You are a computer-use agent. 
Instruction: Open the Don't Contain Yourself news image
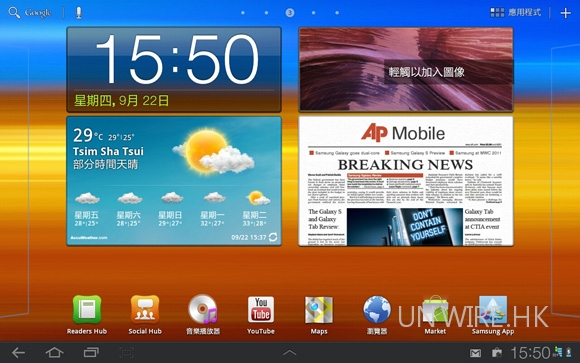coord(405,227)
